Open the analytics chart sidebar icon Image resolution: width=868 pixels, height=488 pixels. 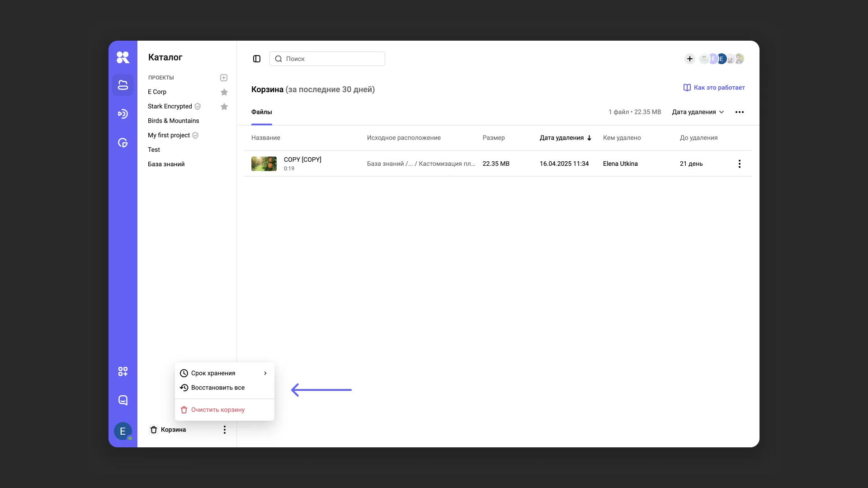pyautogui.click(x=123, y=143)
